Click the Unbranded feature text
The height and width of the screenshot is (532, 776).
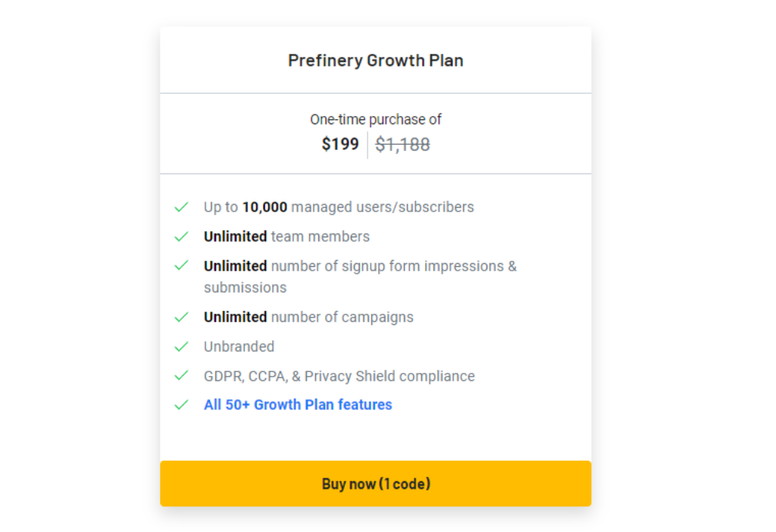[x=239, y=346]
